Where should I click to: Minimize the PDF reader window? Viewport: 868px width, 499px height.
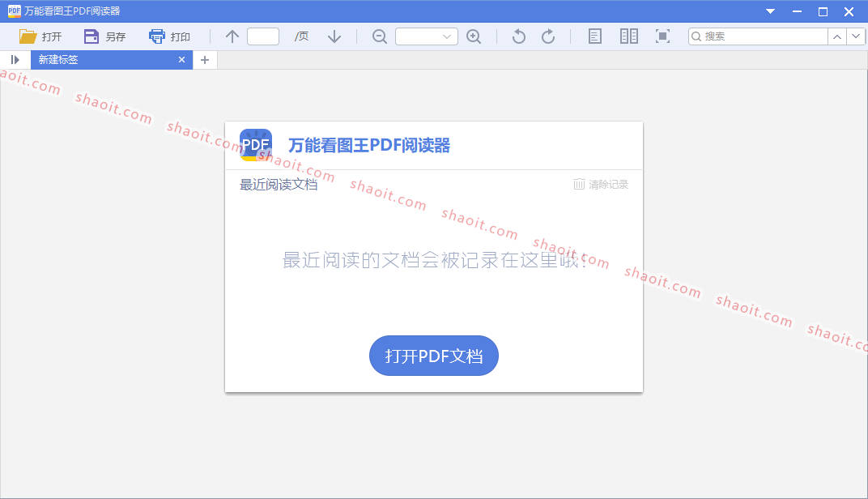tap(797, 11)
